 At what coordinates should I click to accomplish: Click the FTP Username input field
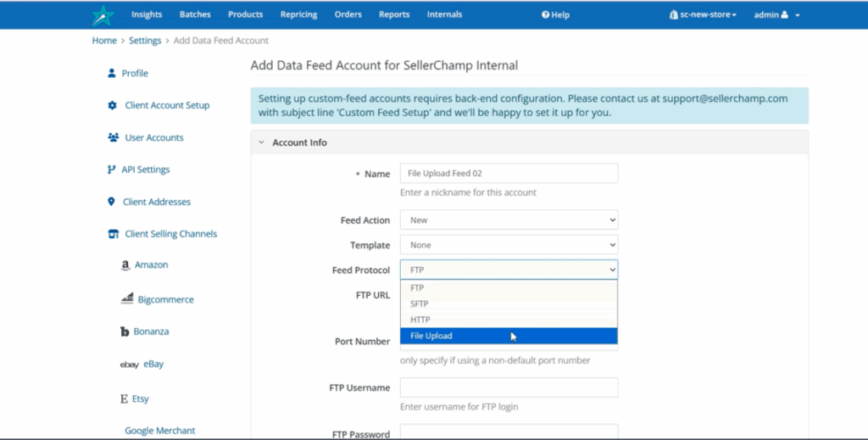click(509, 387)
